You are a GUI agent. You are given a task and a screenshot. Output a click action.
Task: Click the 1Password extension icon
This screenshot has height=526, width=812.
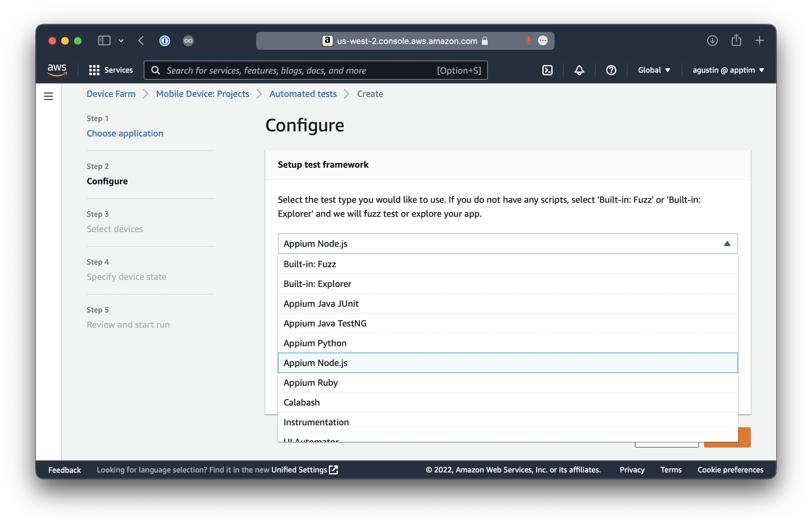164,40
